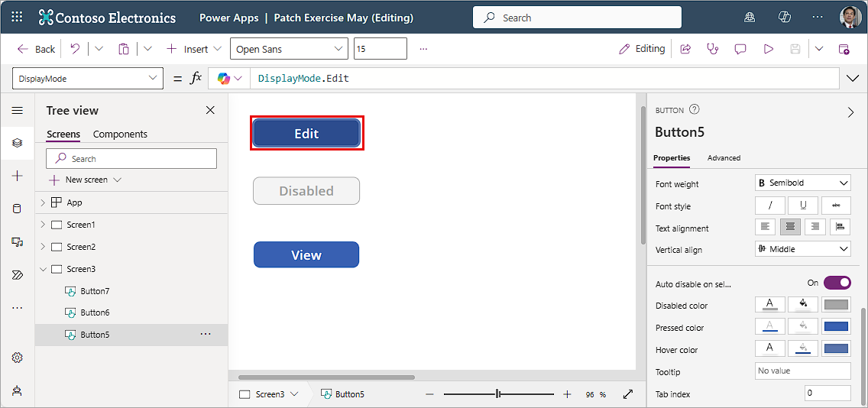Open the Font weight Semibold dropdown
This screenshot has height=408, width=868.
click(803, 183)
